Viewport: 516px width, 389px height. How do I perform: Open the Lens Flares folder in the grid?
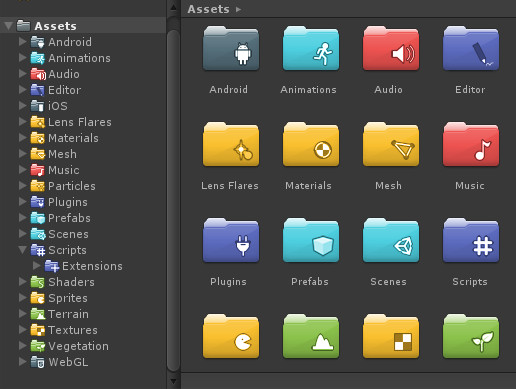coord(231,145)
